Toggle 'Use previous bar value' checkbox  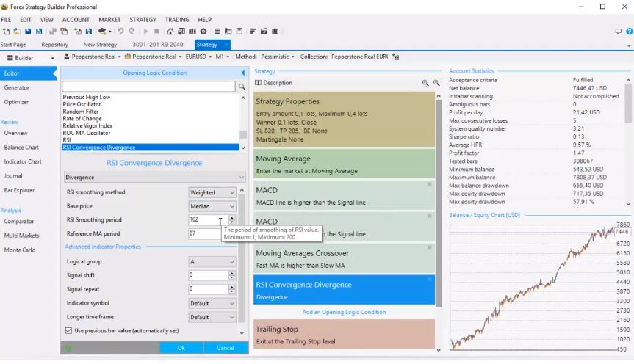click(x=69, y=331)
